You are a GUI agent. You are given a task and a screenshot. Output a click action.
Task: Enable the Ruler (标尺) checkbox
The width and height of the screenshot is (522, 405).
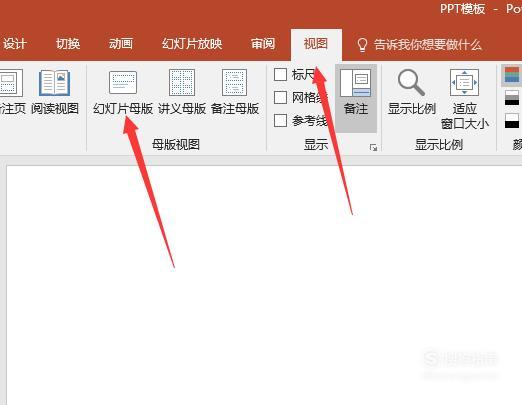[280, 74]
